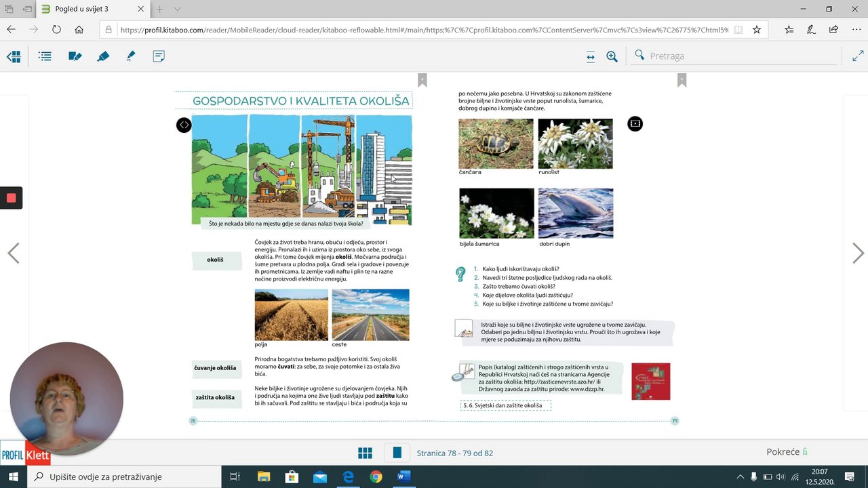Screen dimensions: 868x488
Task: Click the polja field photo
Action: (x=292, y=314)
